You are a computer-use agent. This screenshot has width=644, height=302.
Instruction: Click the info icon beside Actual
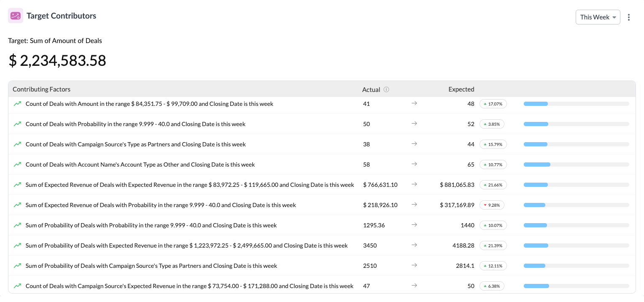click(386, 89)
